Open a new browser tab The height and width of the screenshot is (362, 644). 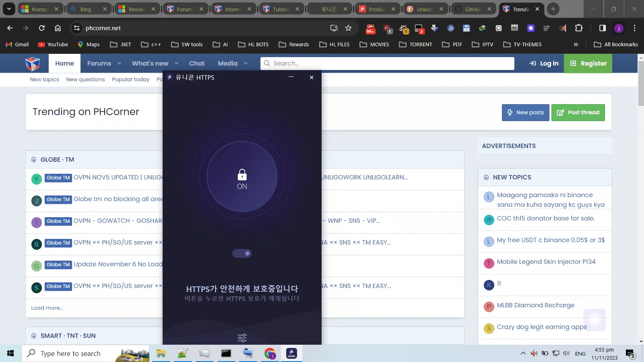coord(553,9)
